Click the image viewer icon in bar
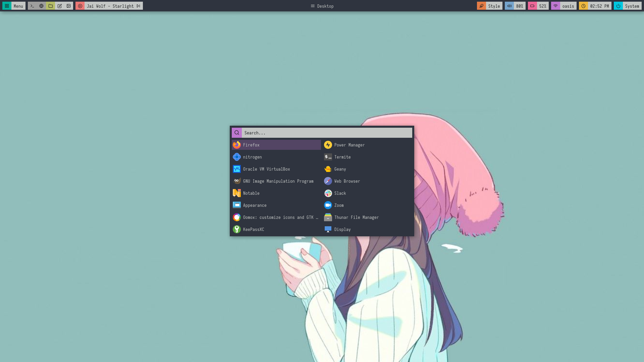Image resolution: width=644 pixels, height=362 pixels. (69, 6)
